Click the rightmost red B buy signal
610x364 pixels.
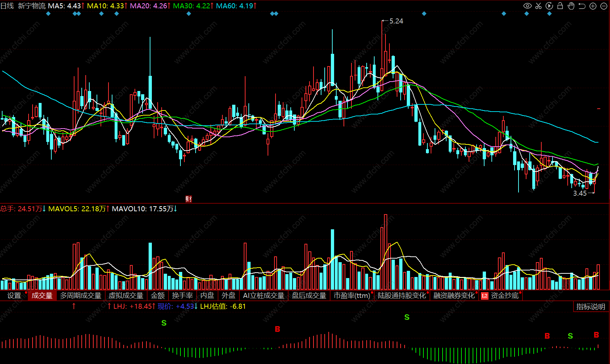[x=596, y=335]
